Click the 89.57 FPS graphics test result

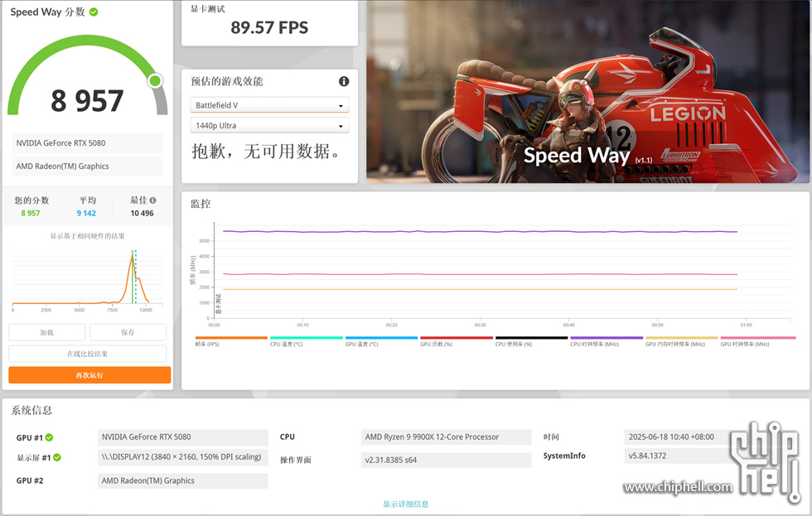pyautogui.click(x=269, y=27)
